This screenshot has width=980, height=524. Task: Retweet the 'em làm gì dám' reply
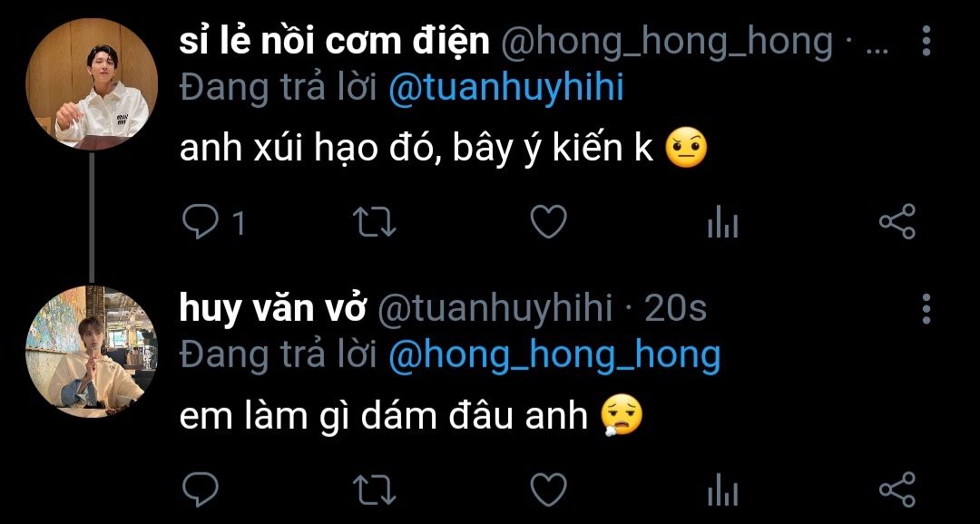pos(375,489)
